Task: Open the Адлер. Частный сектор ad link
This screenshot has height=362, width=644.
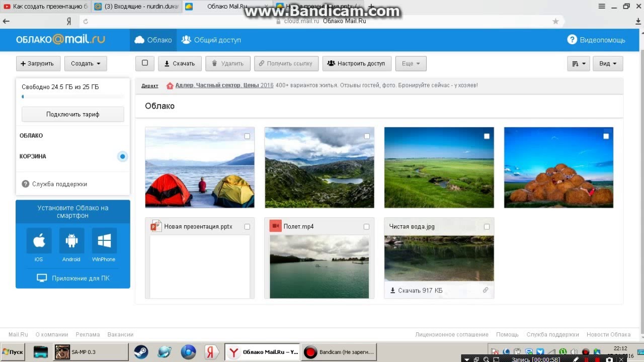Action: [x=224, y=85]
